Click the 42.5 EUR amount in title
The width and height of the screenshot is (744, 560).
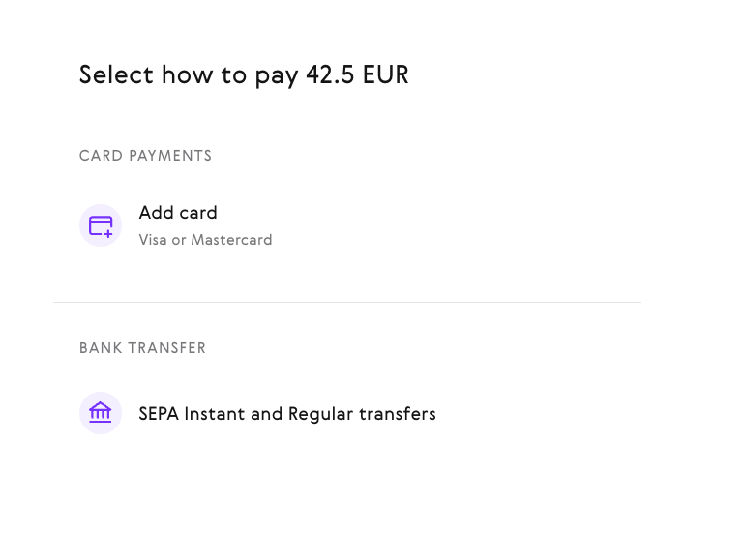click(x=357, y=74)
